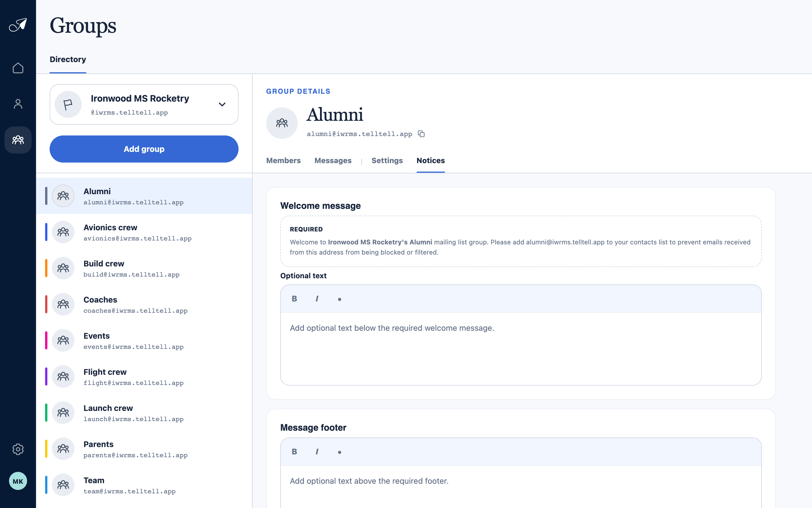Open the settings gear in sidebar
This screenshot has width=812, height=508.
tap(18, 449)
